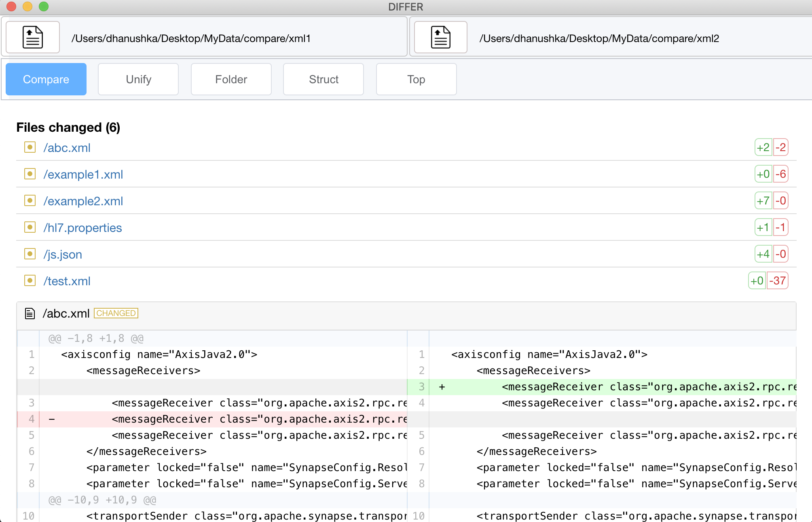The width and height of the screenshot is (812, 522).
Task: Click the modified icon beside /example1.xml
Action: point(30,174)
